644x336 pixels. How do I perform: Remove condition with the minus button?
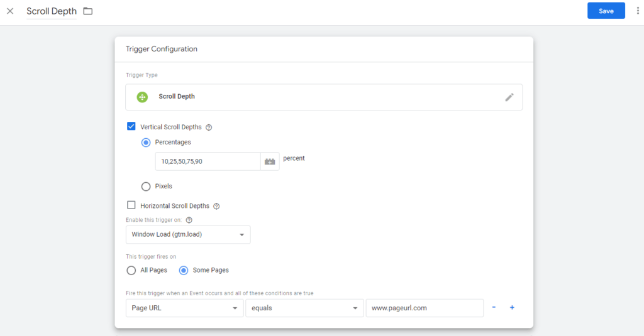coord(494,308)
